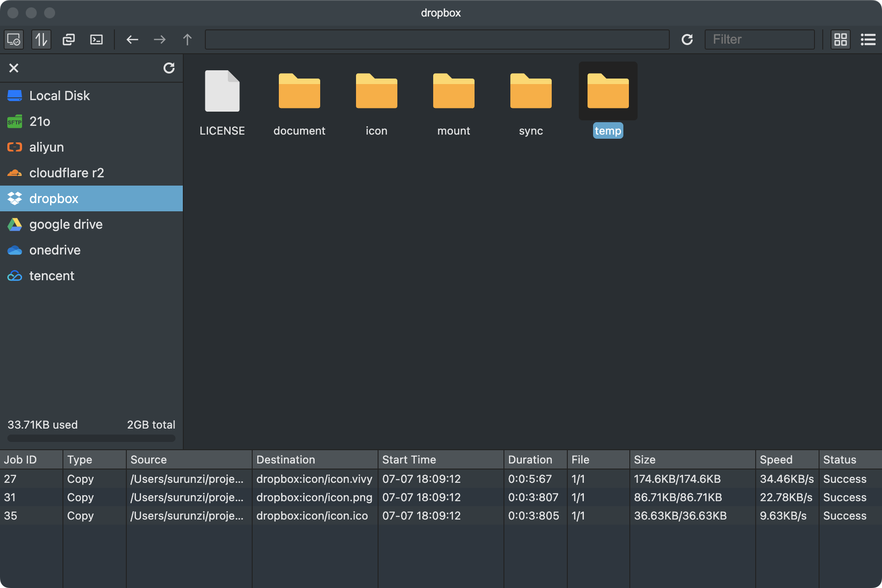Toggle the remote sidebar panel icon
The width and height of the screenshot is (882, 588).
tap(14, 40)
